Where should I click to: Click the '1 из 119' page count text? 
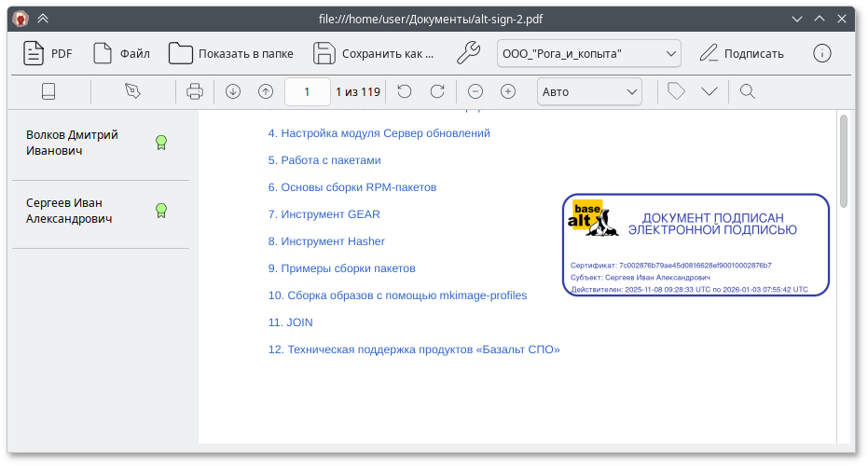[x=358, y=92]
